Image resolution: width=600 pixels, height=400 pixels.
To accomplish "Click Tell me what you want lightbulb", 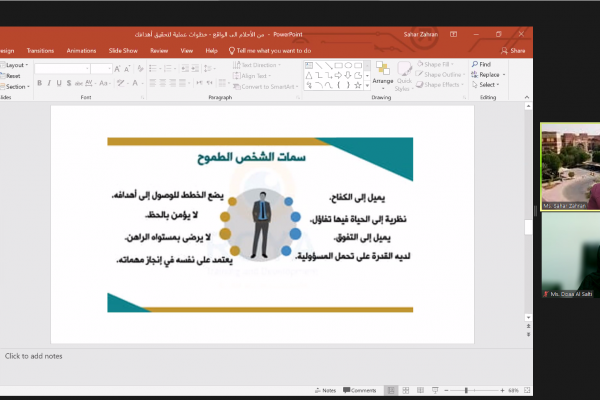I will 233,50.
